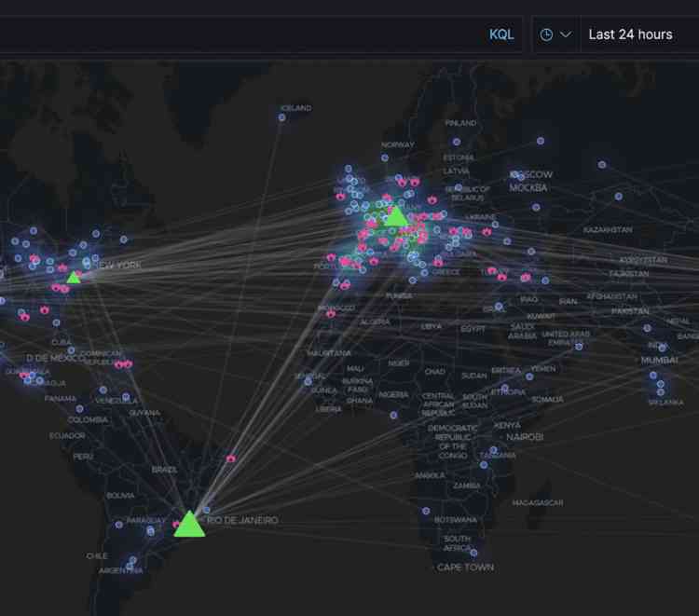Viewport: 699px width, 616px height.
Task: Click the blue marker below Nigeria label
Action: coord(393,416)
